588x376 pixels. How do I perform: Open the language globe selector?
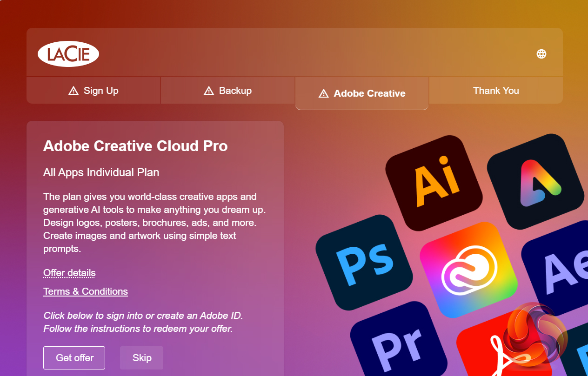541,54
